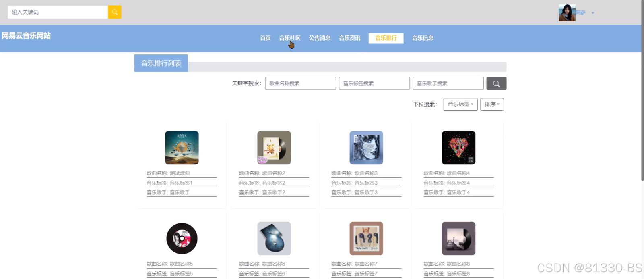Screen dimensions: 644x279
Task: Click text 歌曲名称: 测试歌曲
Action: tap(168, 173)
